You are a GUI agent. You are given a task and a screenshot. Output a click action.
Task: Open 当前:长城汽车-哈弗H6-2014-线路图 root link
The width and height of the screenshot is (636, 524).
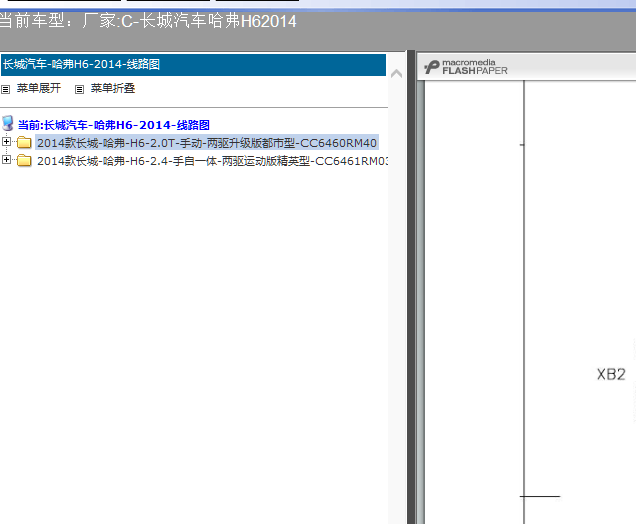[x=114, y=125]
